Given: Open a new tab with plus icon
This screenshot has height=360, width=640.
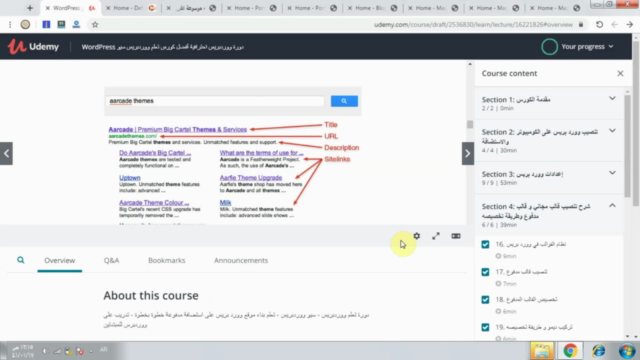Looking at the screenshot, I should (30, 8).
